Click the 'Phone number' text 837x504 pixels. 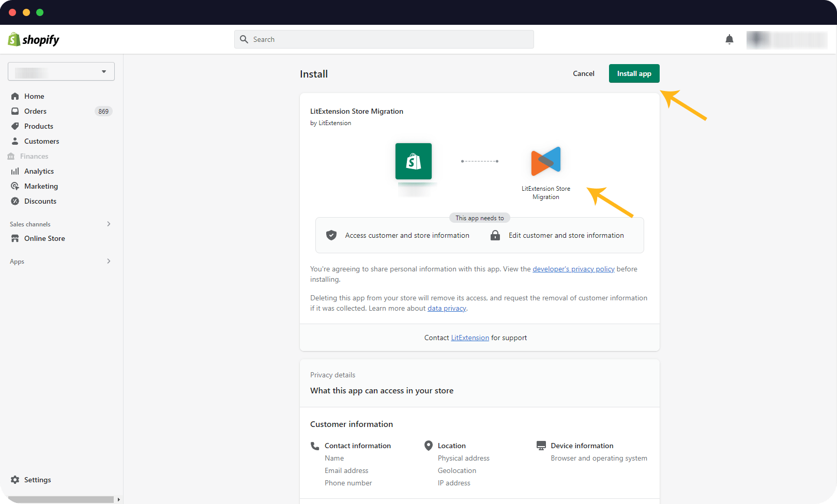[348, 483]
